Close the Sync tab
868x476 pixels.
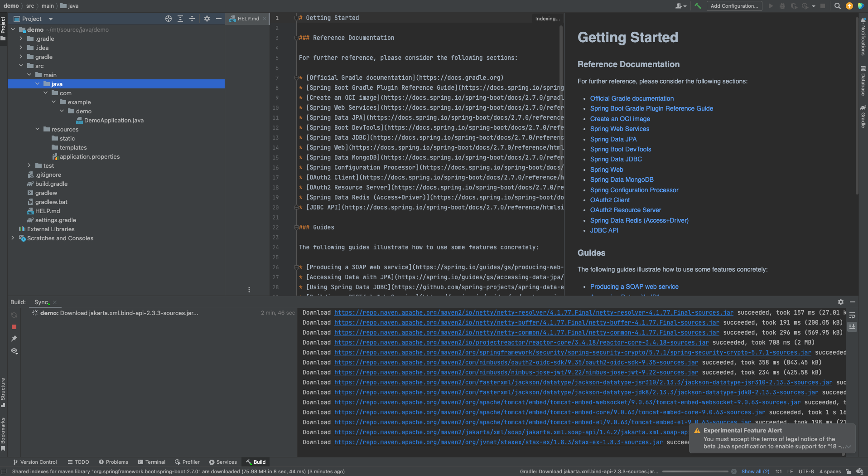tap(55, 302)
